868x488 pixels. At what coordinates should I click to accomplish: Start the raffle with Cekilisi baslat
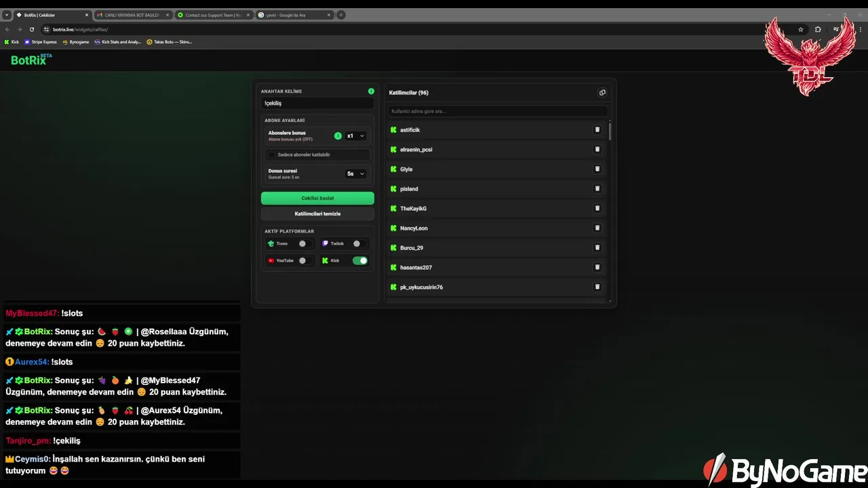317,198
